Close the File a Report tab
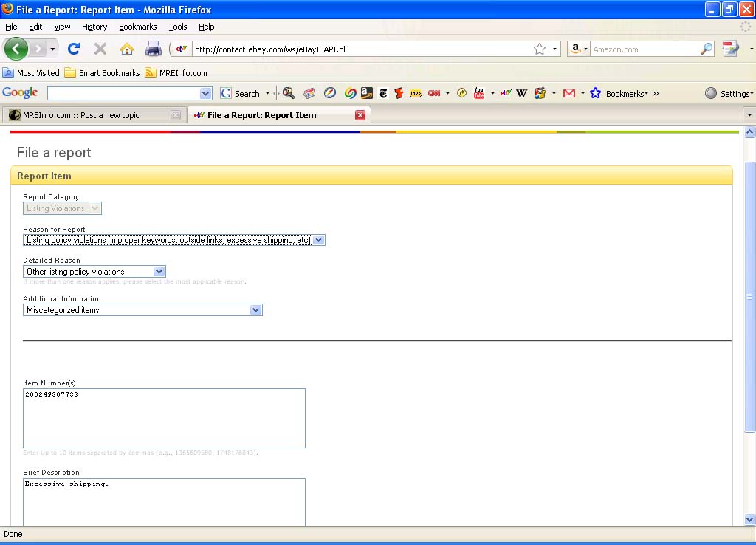756x545 pixels. click(x=360, y=115)
